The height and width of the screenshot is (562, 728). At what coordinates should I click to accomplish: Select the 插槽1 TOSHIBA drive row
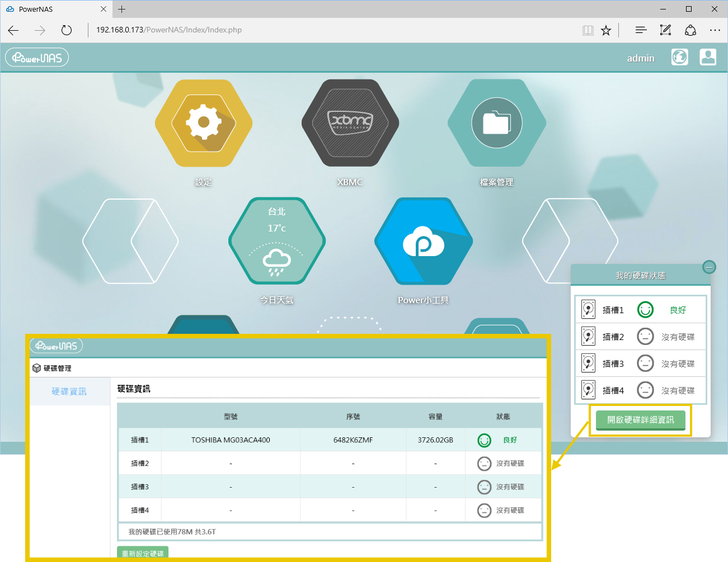(329, 440)
